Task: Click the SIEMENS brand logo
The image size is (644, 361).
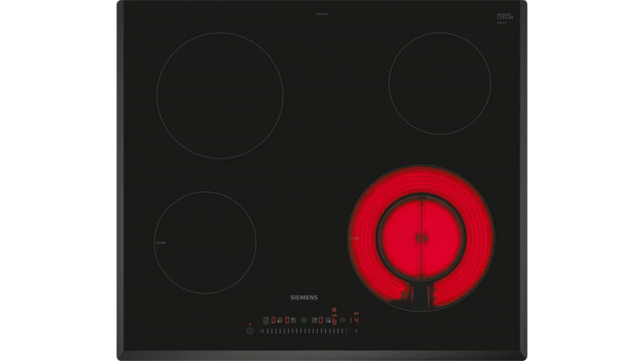Action: pos(304,297)
